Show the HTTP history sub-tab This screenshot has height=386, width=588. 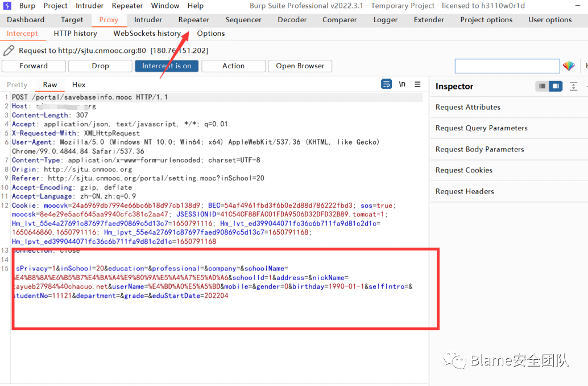tap(76, 34)
